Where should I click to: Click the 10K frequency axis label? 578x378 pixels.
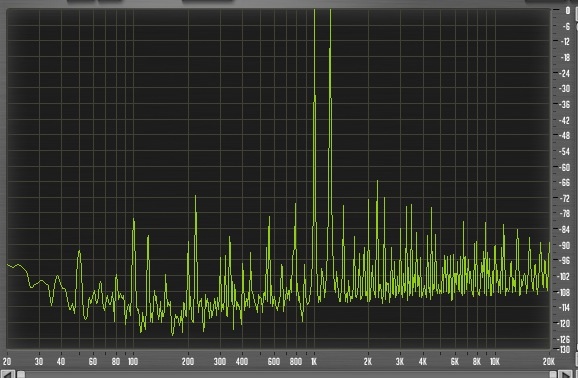(495, 361)
